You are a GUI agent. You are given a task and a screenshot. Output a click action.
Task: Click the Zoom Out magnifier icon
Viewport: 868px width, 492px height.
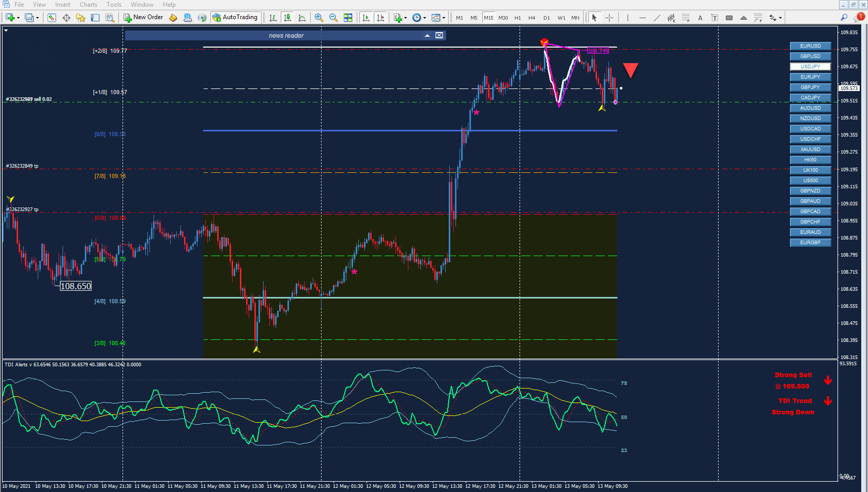pos(333,18)
